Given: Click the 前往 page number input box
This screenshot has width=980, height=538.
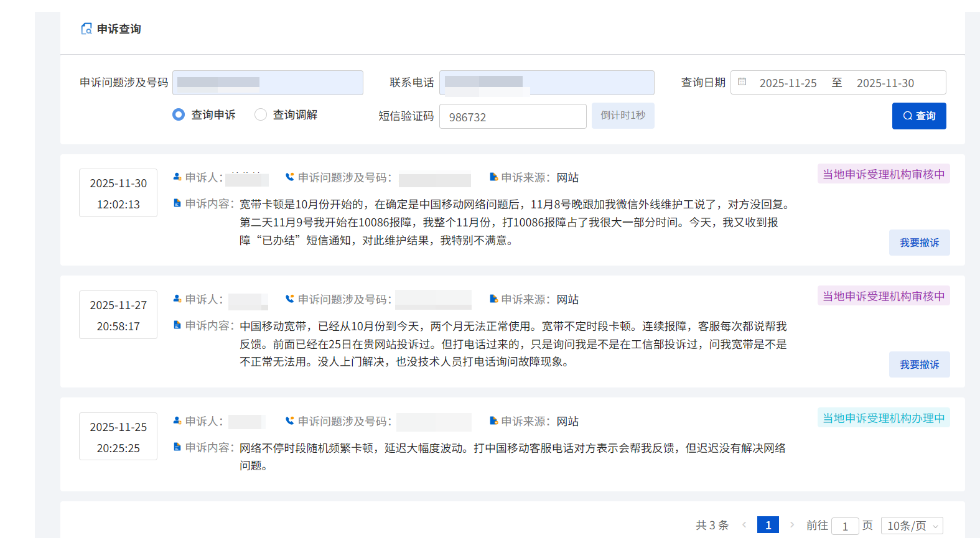Looking at the screenshot, I should (x=844, y=526).
